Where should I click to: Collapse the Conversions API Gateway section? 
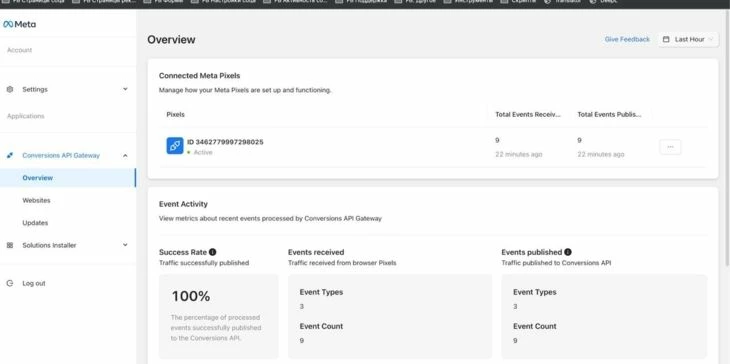tap(125, 155)
